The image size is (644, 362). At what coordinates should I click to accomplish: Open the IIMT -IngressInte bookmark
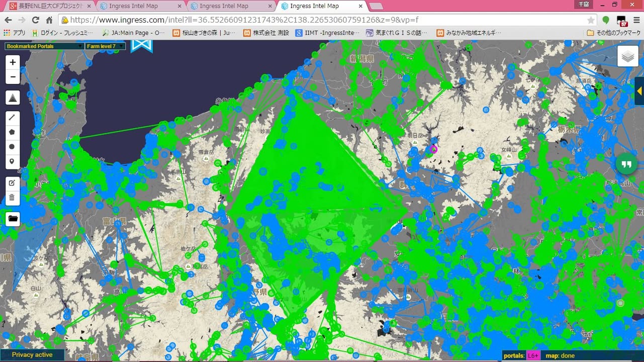327,33
